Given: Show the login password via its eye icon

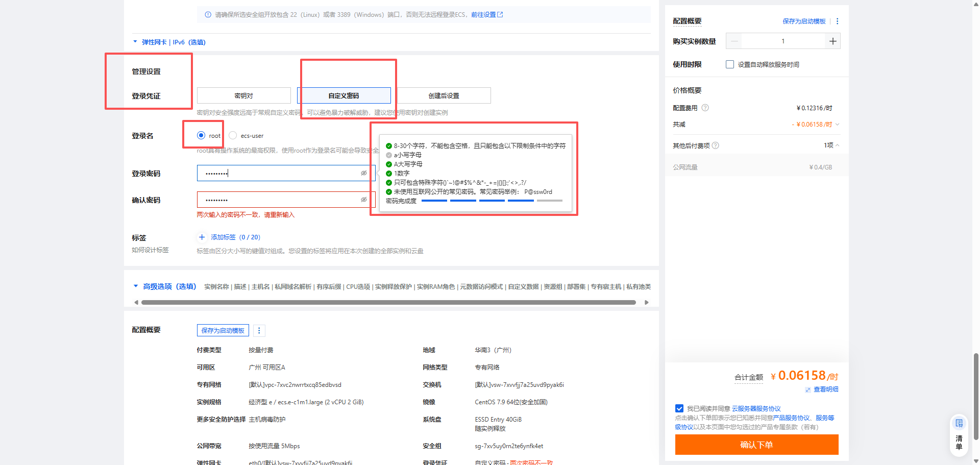Looking at the screenshot, I should point(364,173).
